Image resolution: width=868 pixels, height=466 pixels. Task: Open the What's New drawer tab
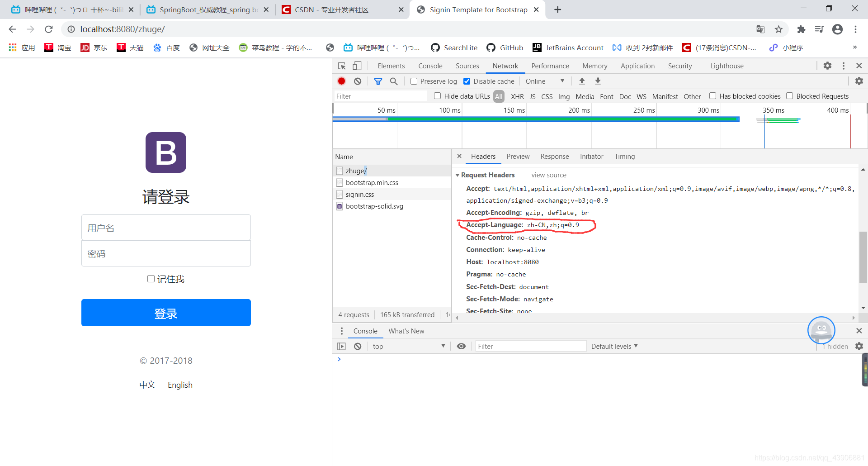[406, 331]
